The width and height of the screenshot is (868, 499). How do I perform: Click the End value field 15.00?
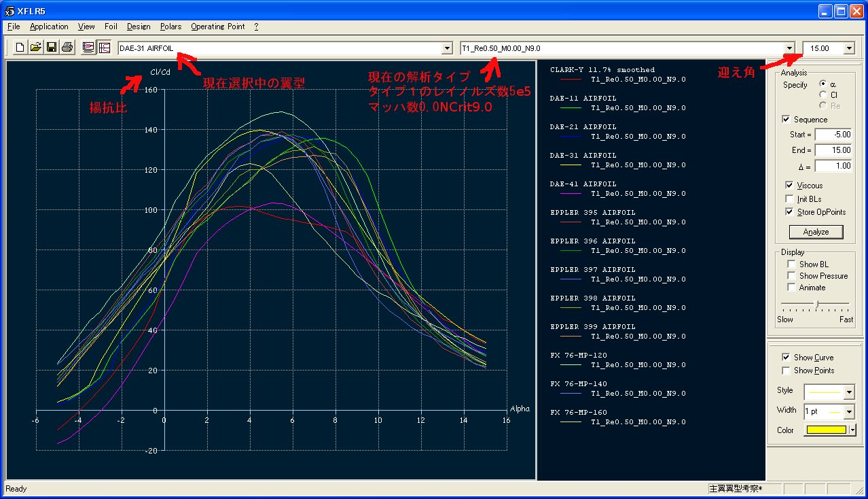[833, 150]
